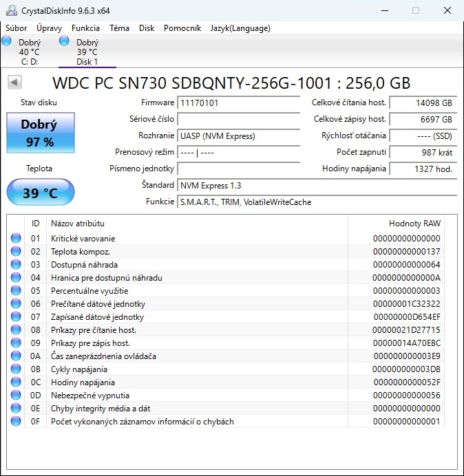This screenshot has width=464, height=476.
Task: Click status orb of attribute 0F row
Action: tap(16, 421)
